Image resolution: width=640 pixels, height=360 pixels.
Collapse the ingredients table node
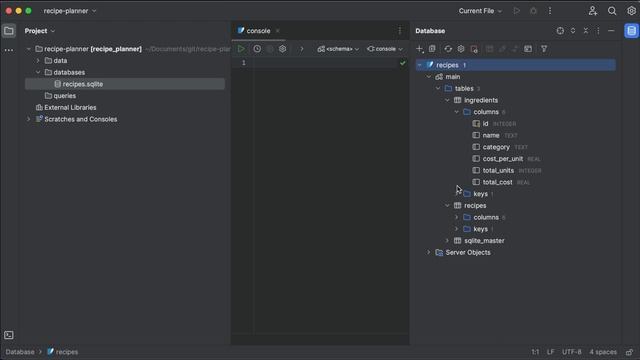pyautogui.click(x=447, y=100)
